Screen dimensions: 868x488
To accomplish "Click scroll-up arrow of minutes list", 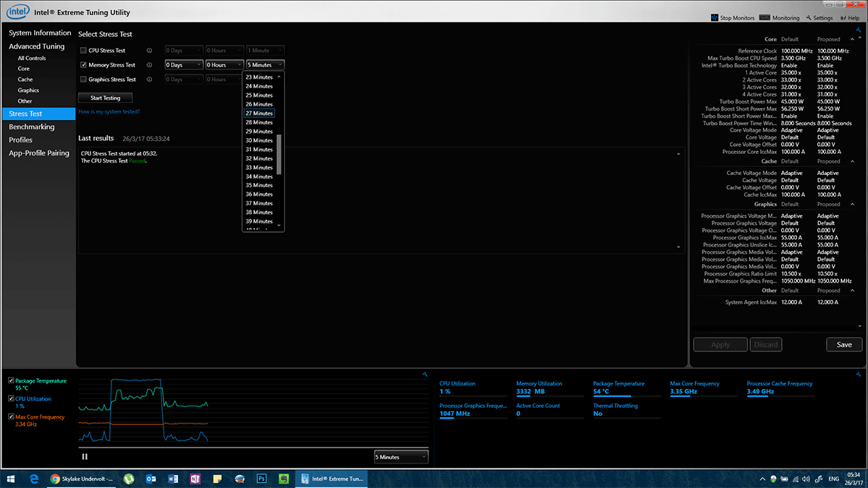I will [279, 75].
